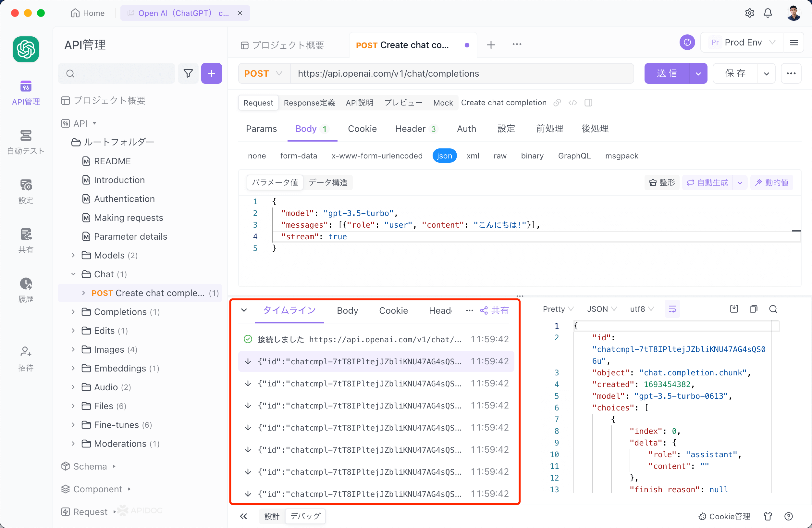The height and width of the screenshot is (528, 812).
Task: Open the Response定義 tab
Action: click(x=309, y=103)
